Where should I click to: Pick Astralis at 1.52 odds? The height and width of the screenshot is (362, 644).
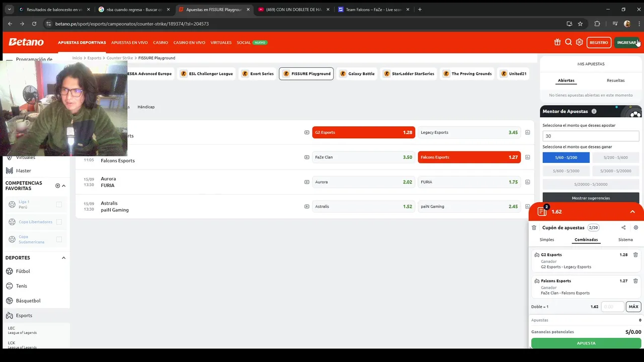[364, 206]
